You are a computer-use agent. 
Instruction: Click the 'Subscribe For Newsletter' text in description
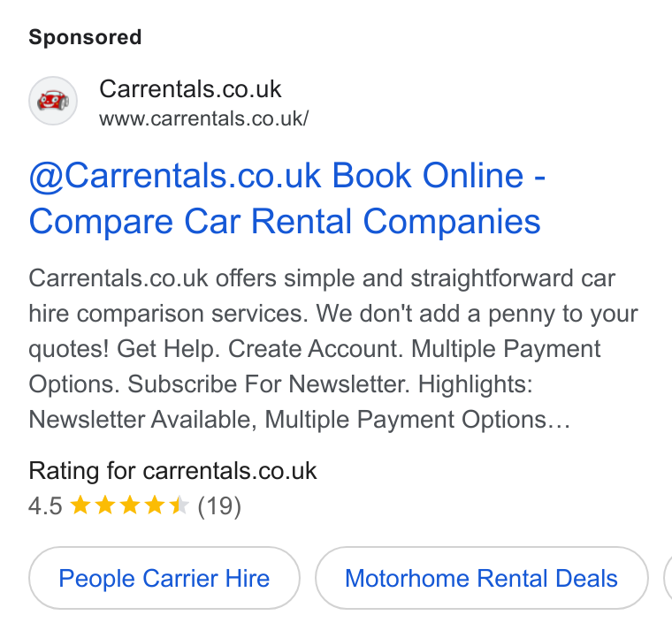pos(268,384)
